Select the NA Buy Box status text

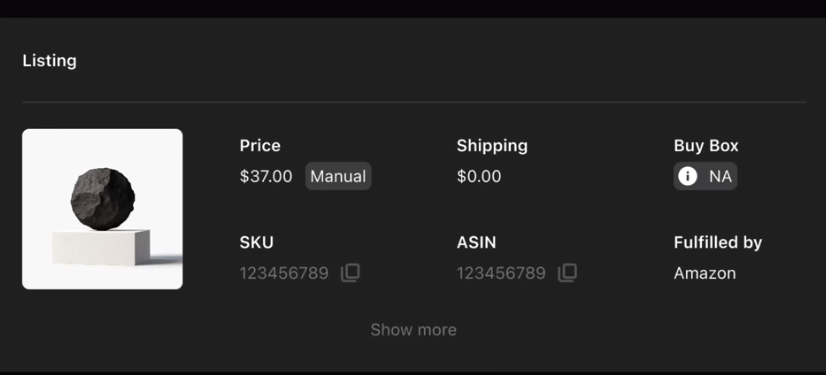(x=720, y=176)
